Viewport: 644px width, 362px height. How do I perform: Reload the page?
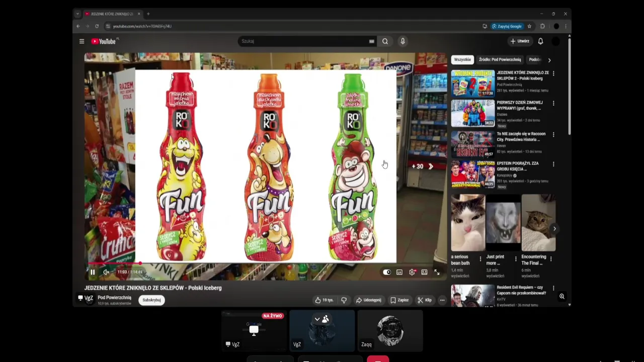point(97,26)
